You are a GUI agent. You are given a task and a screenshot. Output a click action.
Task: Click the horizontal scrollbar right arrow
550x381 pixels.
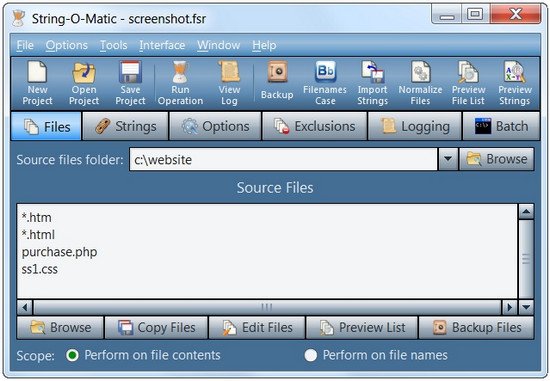click(509, 307)
